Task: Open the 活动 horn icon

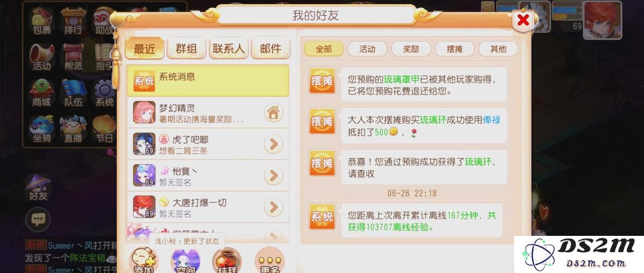Action: click(x=42, y=57)
